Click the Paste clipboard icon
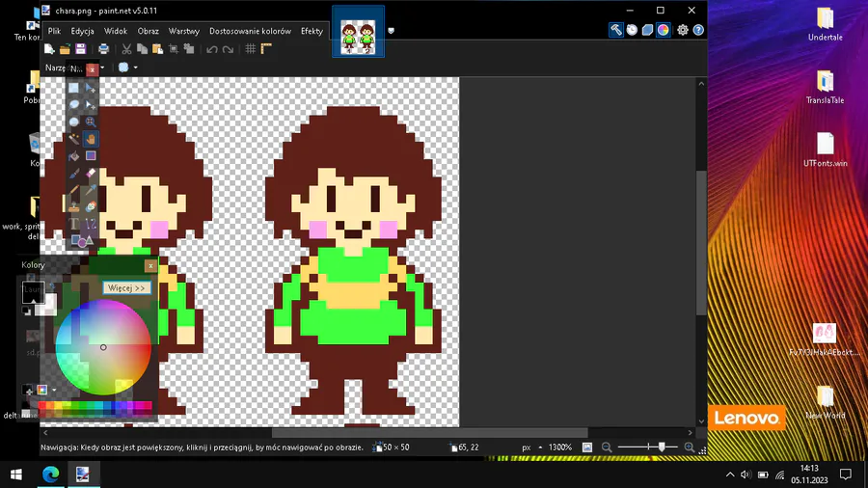 (158, 49)
